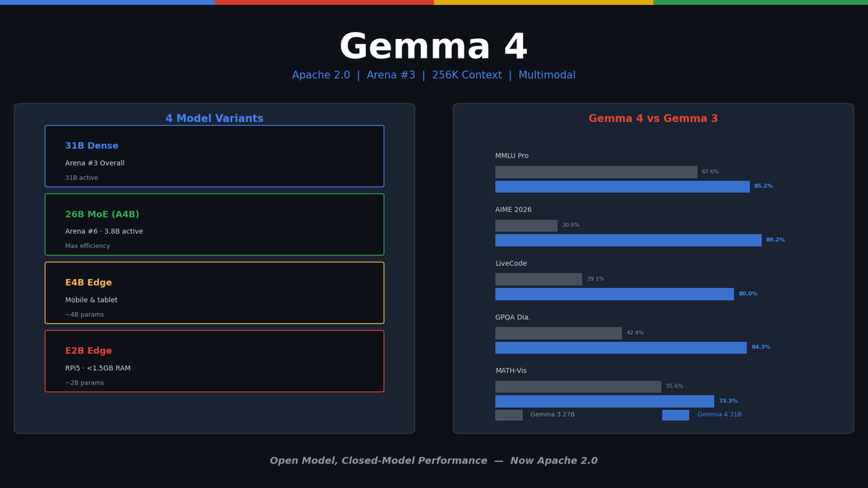Image resolution: width=868 pixels, height=488 pixels.
Task: Click the E4B Edge mobile variant
Action: (214, 293)
